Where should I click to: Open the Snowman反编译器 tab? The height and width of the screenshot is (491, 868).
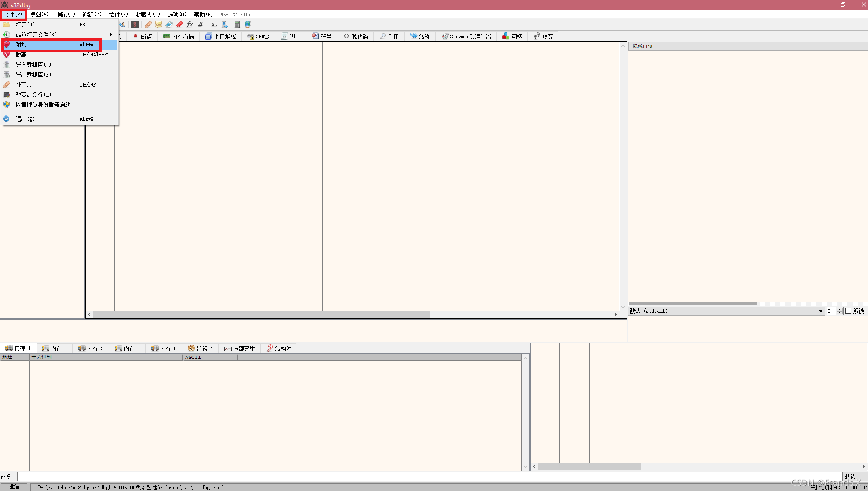pos(466,36)
